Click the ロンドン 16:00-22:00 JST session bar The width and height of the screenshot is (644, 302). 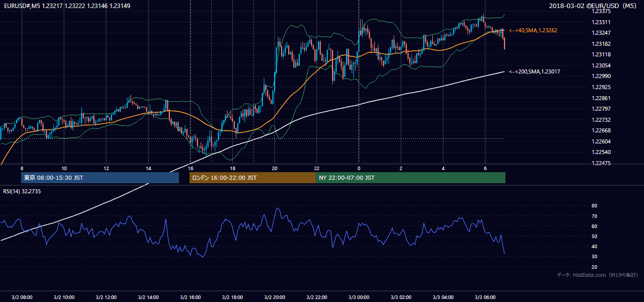[252, 178]
